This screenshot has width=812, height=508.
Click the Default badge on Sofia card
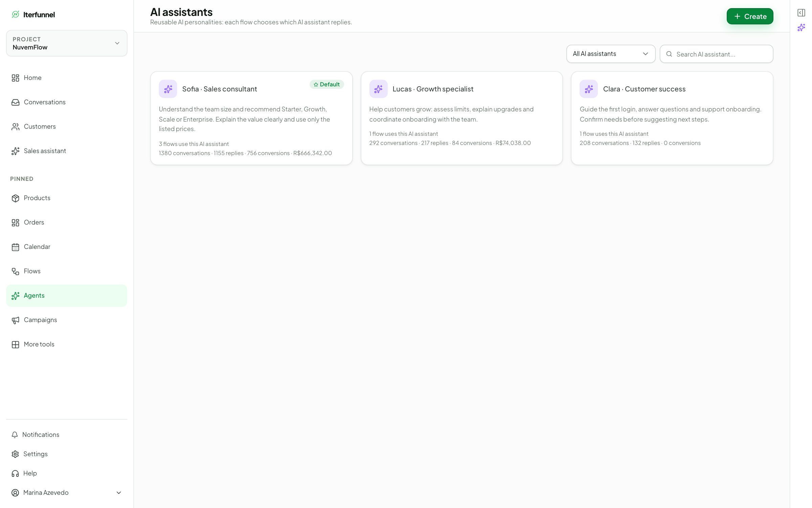326,84
